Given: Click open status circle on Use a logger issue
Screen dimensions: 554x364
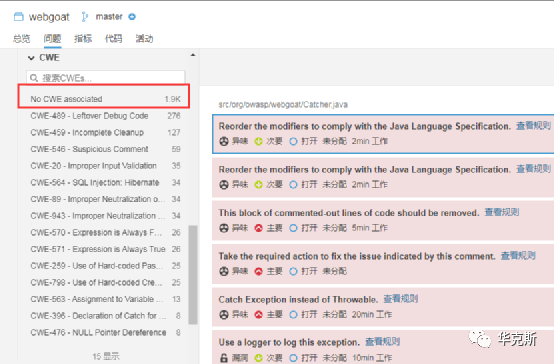Looking at the screenshot, I should [x=293, y=358].
